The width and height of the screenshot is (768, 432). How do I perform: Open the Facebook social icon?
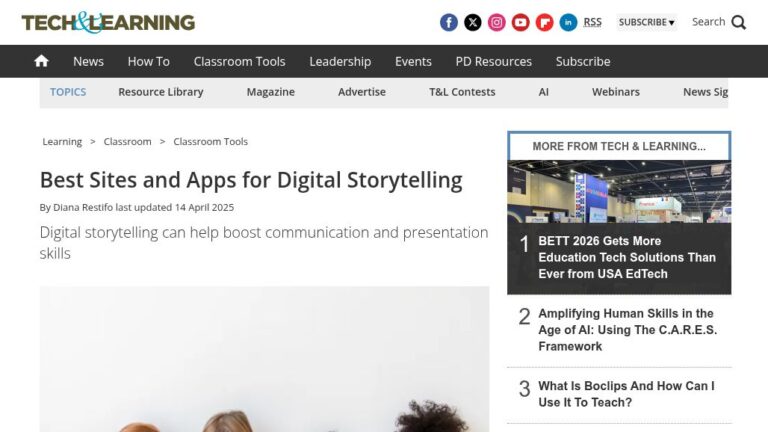449,22
